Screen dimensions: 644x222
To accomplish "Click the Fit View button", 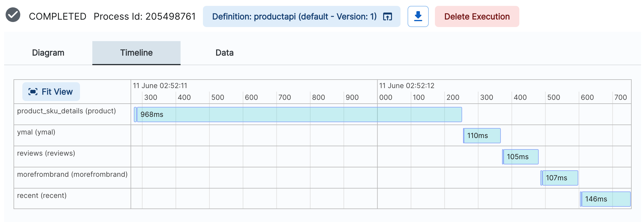I will (x=51, y=91).
